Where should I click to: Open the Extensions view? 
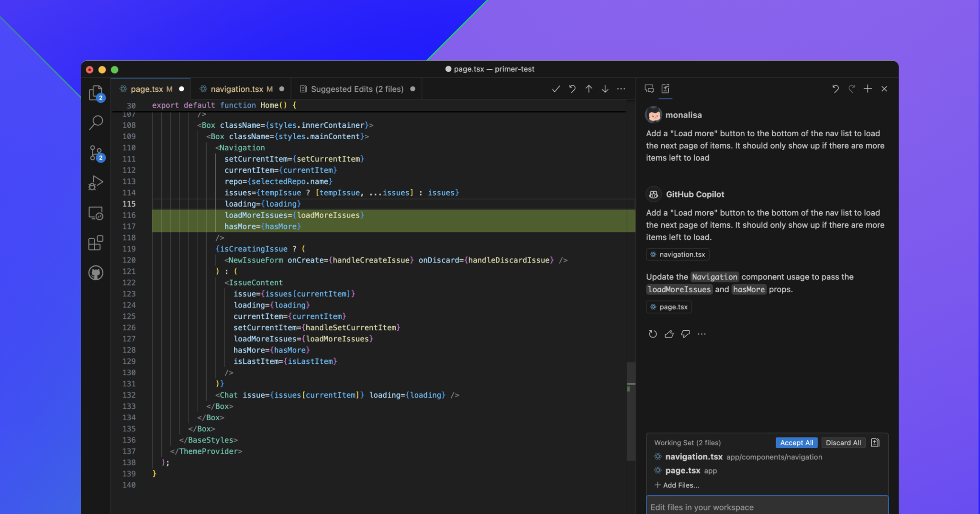click(96, 243)
